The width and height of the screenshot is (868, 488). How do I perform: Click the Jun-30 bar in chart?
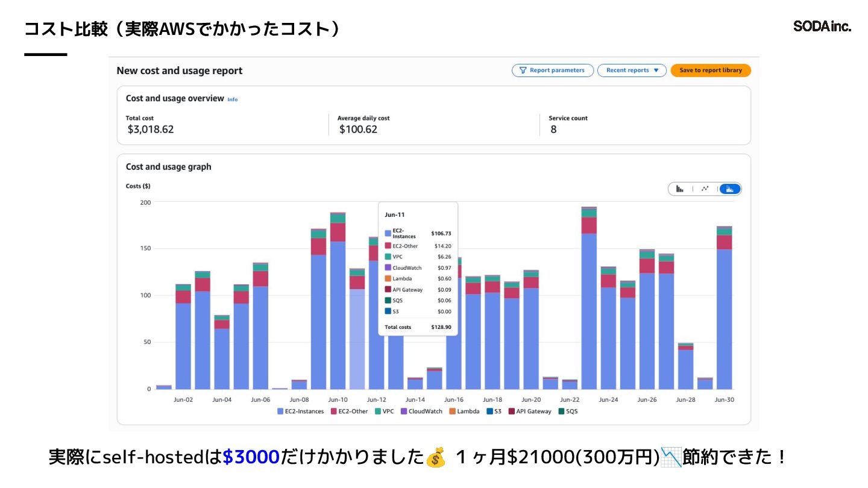tap(725, 308)
